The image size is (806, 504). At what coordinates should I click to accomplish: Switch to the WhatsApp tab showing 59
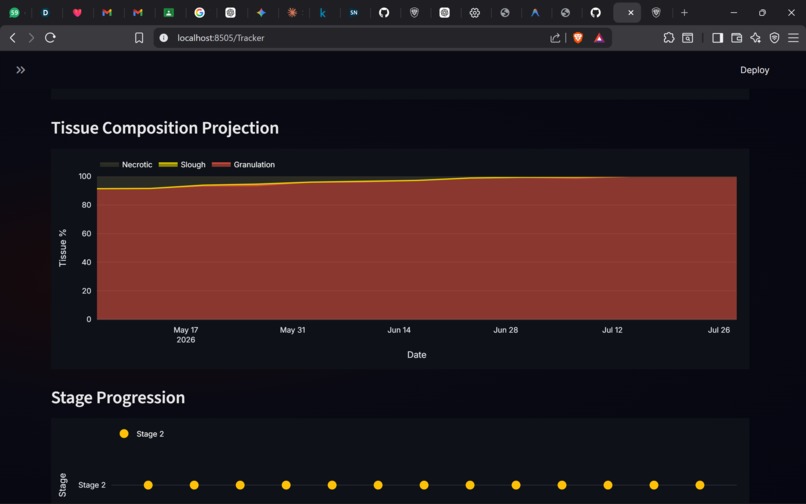[x=14, y=13]
